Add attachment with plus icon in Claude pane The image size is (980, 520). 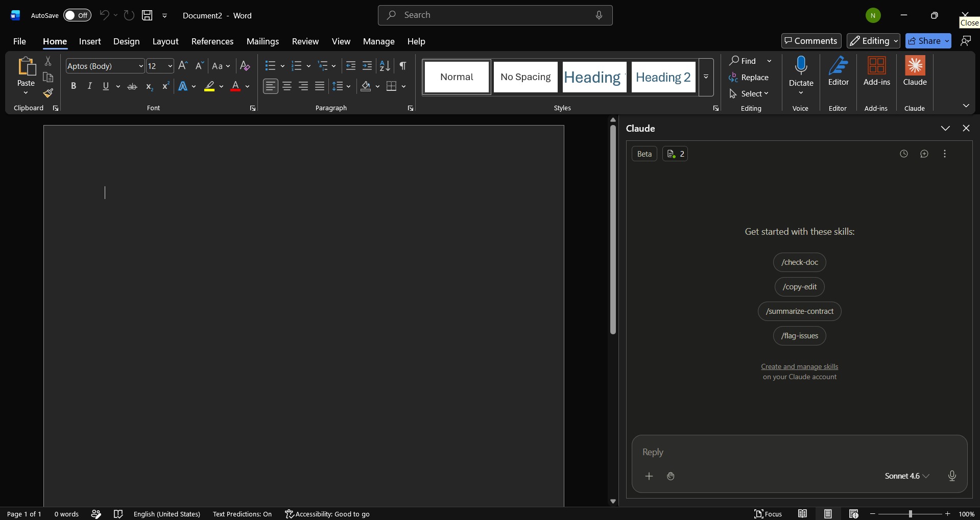649,476
